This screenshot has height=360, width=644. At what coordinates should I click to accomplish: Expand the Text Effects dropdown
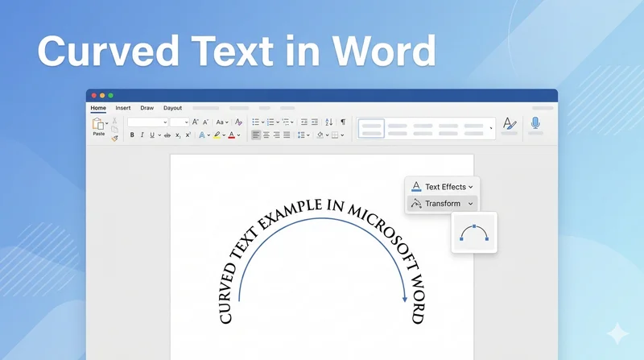[x=442, y=187]
